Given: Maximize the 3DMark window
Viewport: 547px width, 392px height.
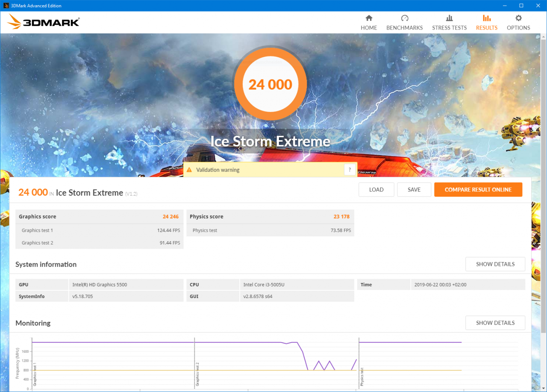Looking at the screenshot, I should pyautogui.click(x=521, y=6).
